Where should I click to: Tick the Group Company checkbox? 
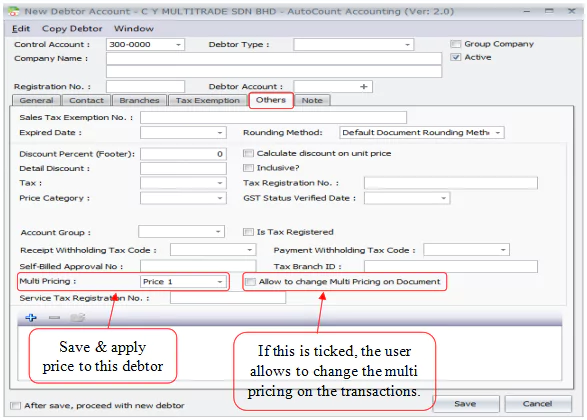[x=456, y=44]
